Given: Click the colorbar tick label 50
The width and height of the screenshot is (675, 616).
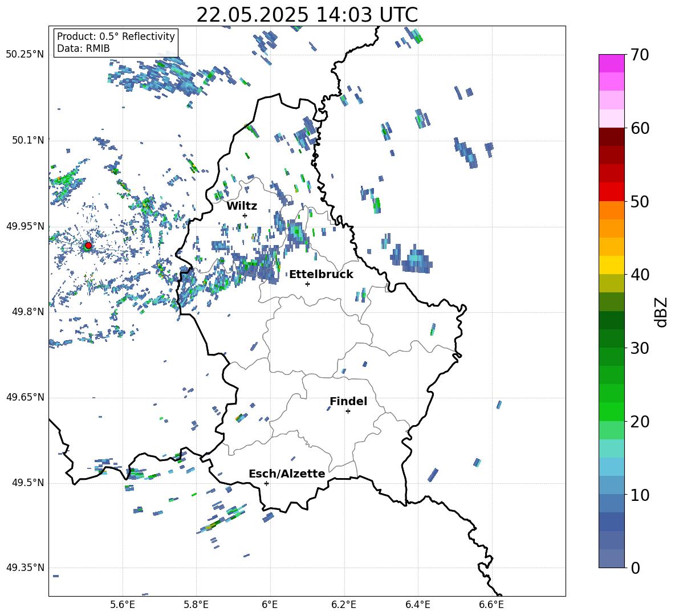Looking at the screenshot, I should coord(640,202).
